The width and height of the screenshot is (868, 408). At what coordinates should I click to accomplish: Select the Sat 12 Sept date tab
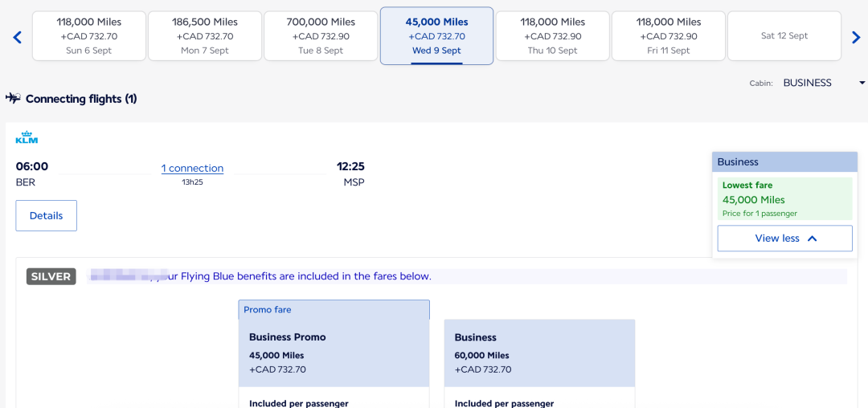(x=784, y=36)
